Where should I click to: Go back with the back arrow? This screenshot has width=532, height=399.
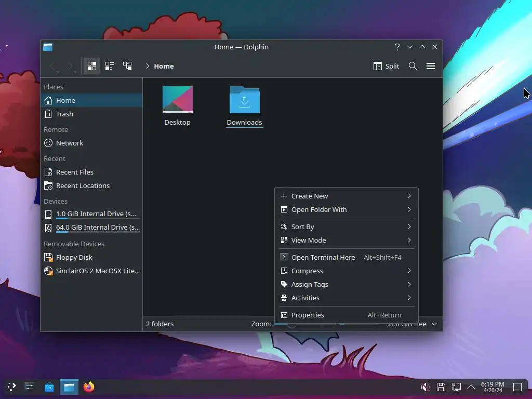tap(54, 66)
